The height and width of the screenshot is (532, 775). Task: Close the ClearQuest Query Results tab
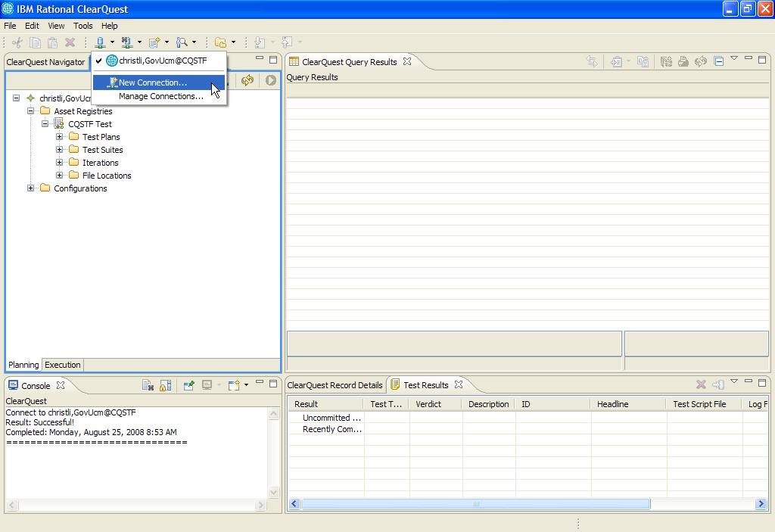click(406, 61)
